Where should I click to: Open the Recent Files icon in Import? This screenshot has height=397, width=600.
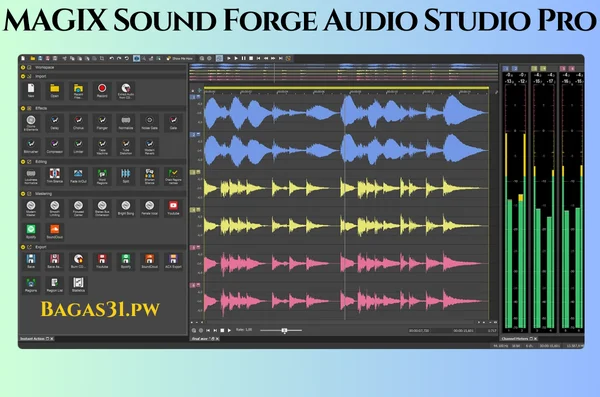(x=78, y=90)
